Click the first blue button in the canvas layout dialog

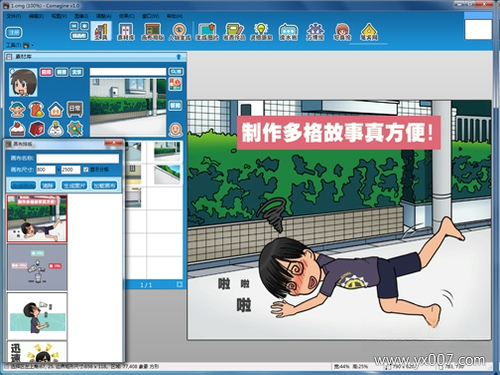[x=23, y=185]
